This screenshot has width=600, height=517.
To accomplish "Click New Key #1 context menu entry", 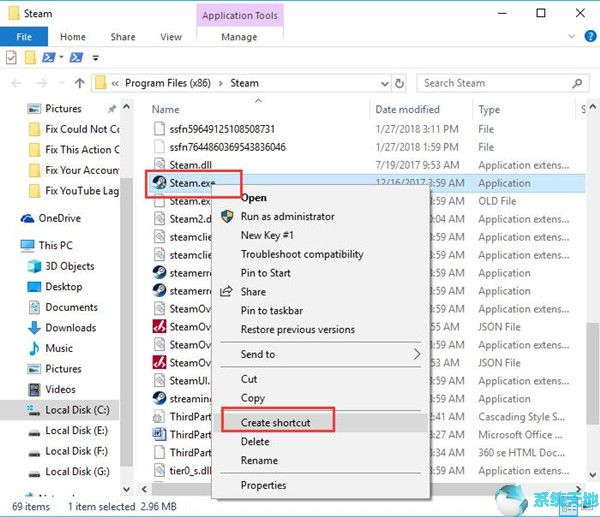I will 267,235.
